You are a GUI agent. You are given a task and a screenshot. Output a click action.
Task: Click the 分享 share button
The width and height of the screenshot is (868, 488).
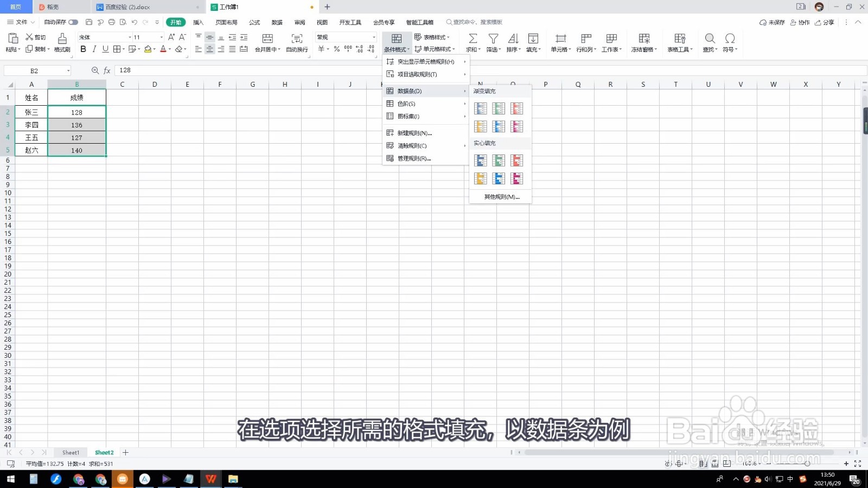(x=825, y=22)
